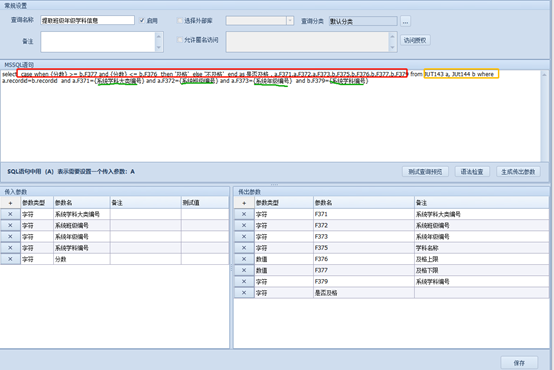Open the external library dropdown
This screenshot has width=554, height=370.
(290, 21)
